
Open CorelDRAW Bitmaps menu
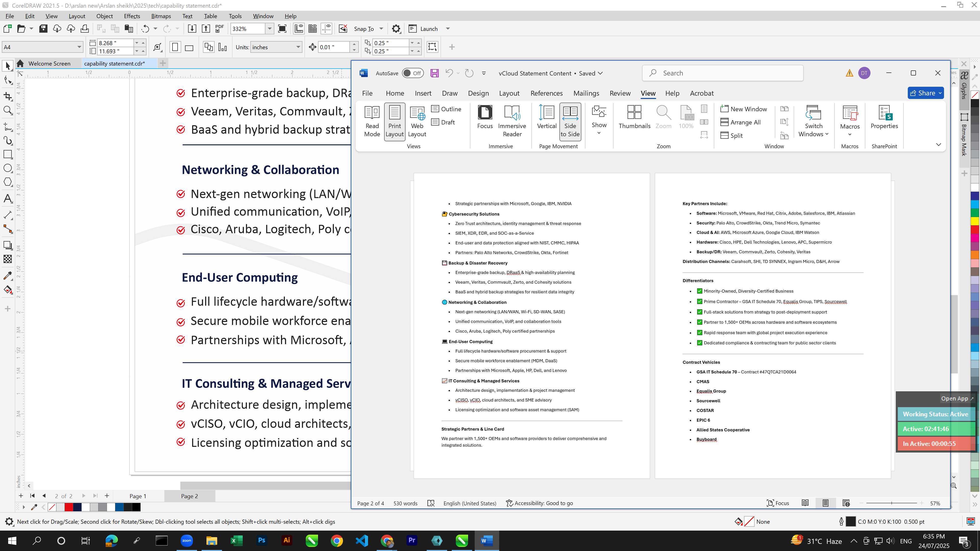[x=161, y=16]
